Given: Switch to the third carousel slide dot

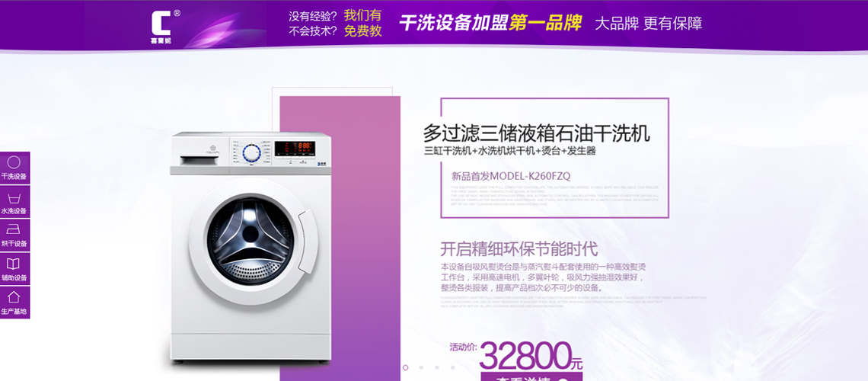Looking at the screenshot, I should pos(437,367).
